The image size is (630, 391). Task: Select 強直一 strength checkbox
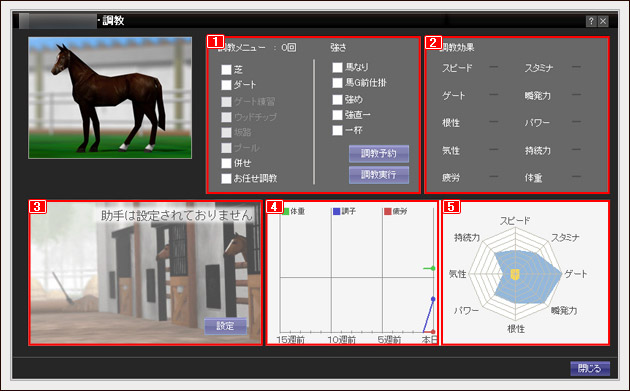[x=338, y=115]
